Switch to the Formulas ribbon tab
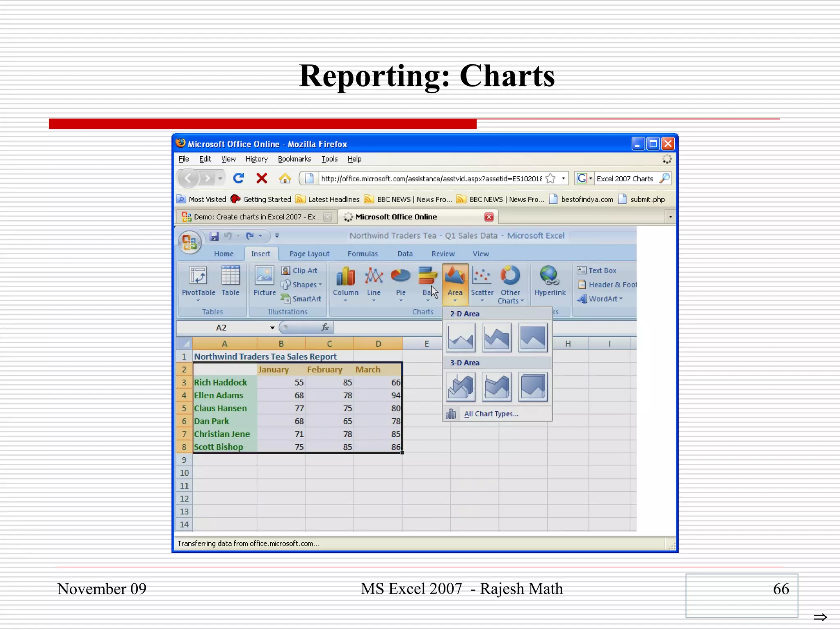Viewport: 840px width, 630px height. click(x=363, y=254)
